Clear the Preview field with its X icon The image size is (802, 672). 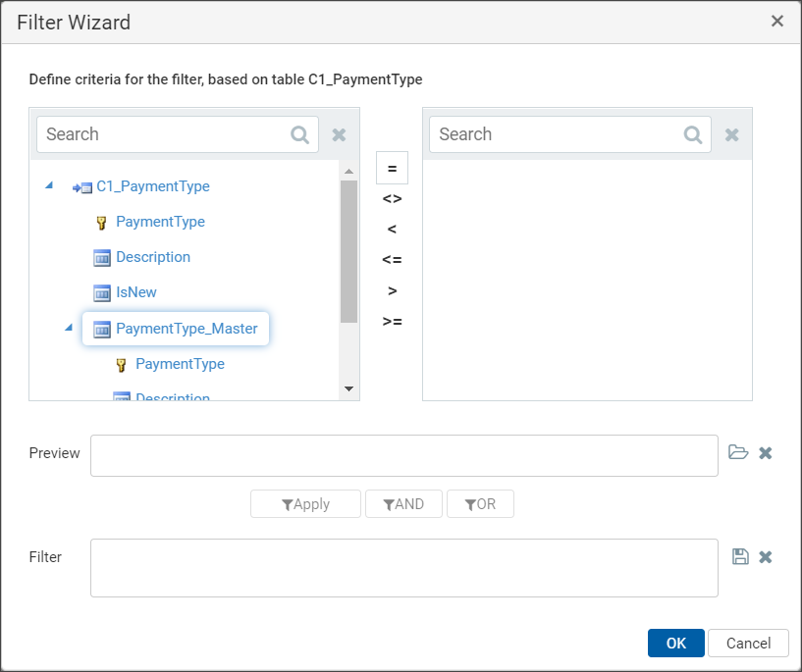click(x=765, y=453)
